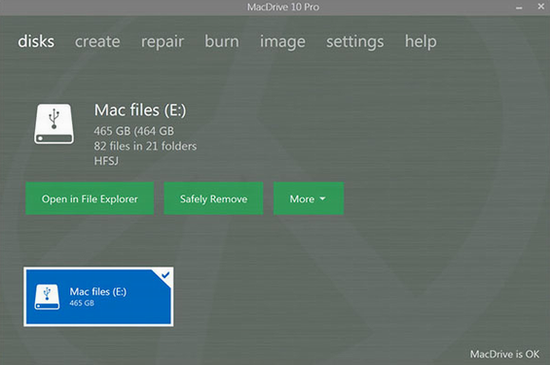Click the More button
Screen dimensions: 550x365
(309, 198)
